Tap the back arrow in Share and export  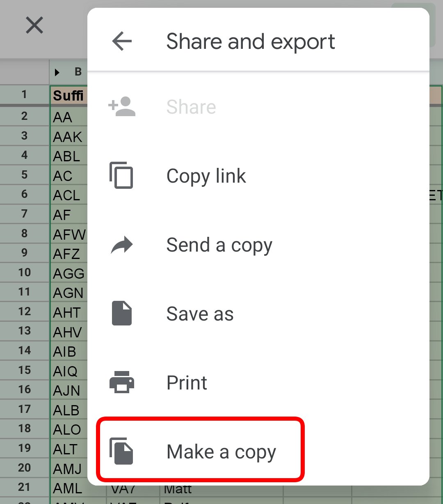pos(122,41)
